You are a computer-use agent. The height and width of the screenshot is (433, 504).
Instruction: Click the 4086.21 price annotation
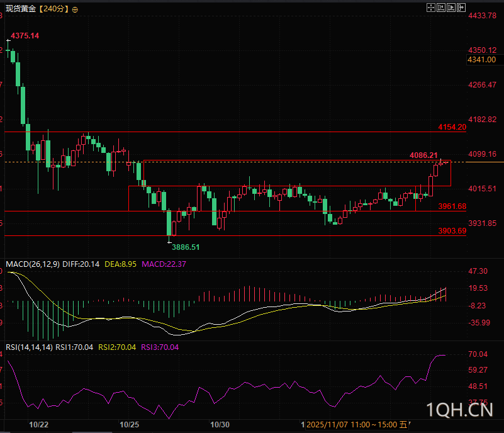click(423, 155)
